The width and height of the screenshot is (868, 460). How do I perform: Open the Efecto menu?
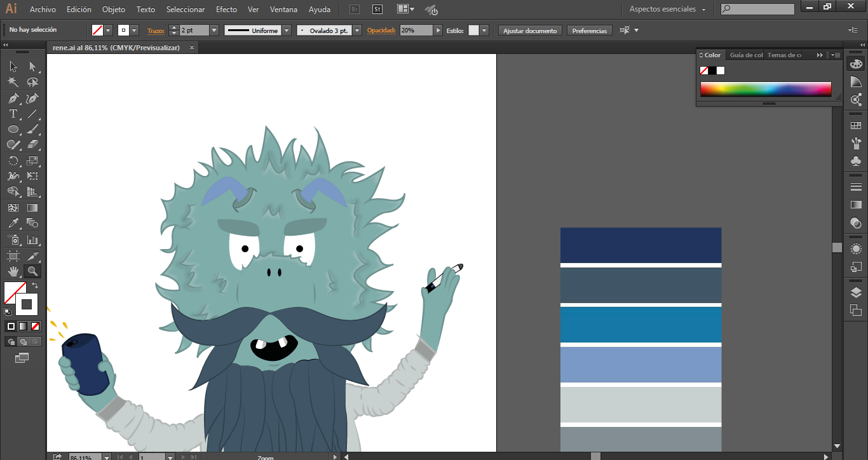pyautogui.click(x=226, y=10)
